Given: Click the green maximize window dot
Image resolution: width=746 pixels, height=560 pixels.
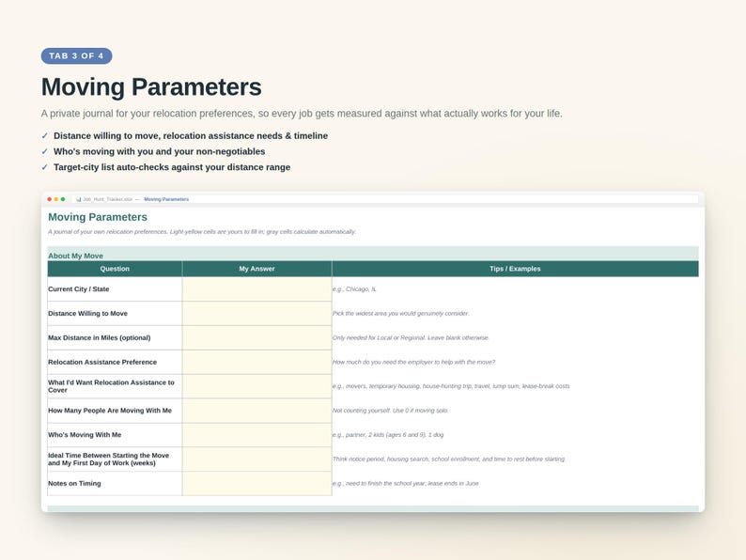Looking at the screenshot, I should [x=63, y=199].
